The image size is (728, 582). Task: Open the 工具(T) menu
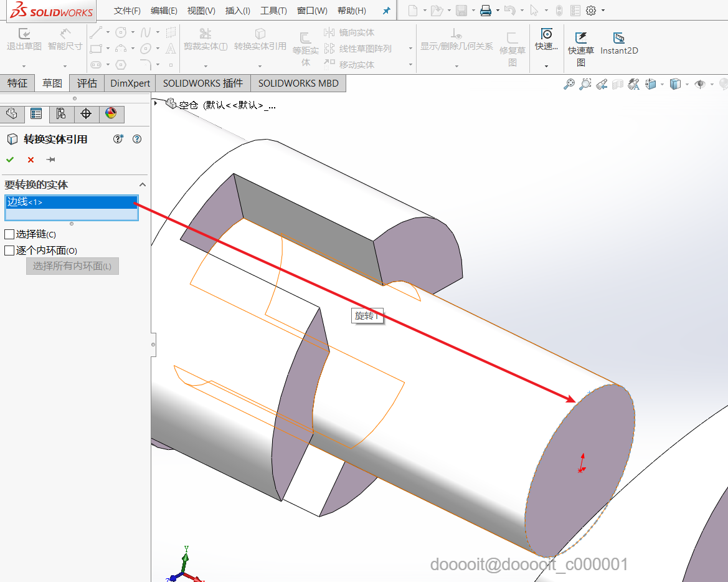[x=273, y=11]
